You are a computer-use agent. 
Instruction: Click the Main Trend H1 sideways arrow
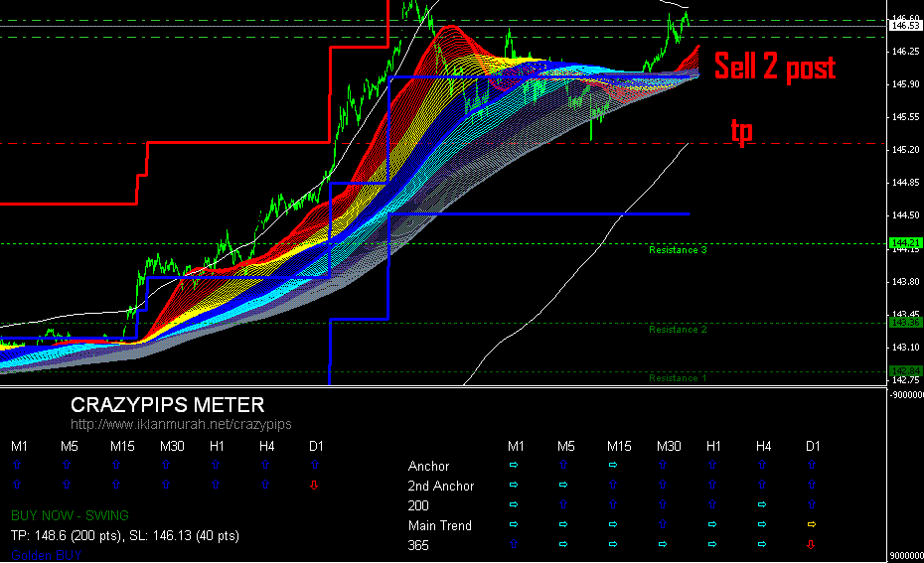[x=712, y=524]
